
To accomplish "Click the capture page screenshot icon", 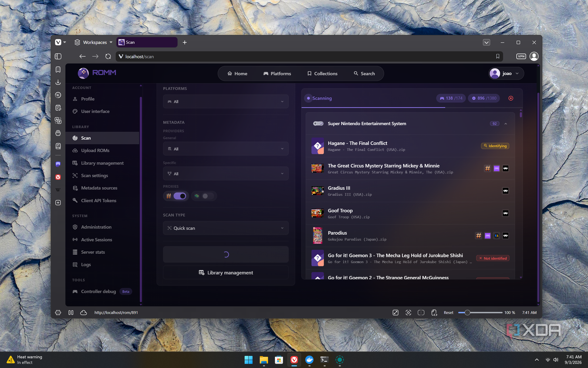I will tap(408, 313).
